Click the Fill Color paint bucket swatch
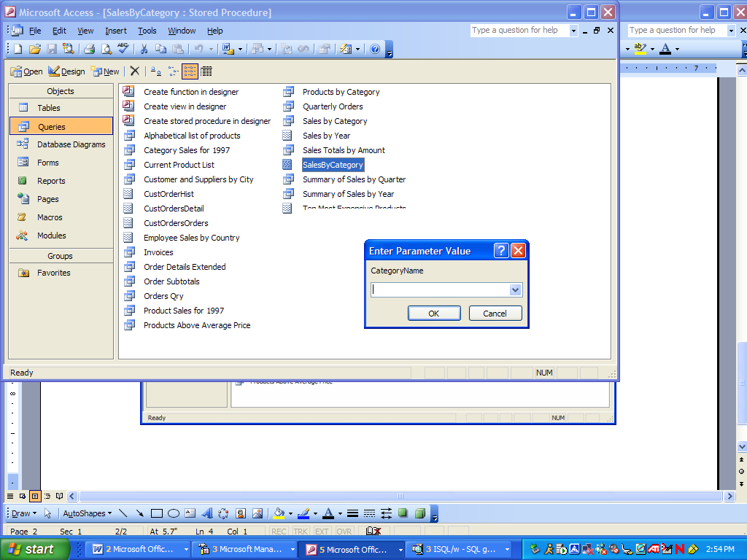The image size is (747, 560). [x=278, y=513]
